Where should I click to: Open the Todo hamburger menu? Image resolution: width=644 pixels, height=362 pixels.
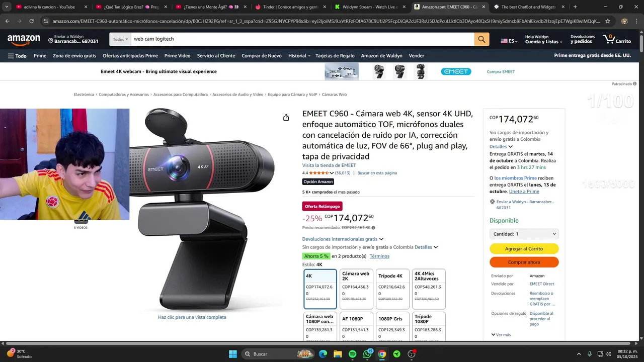[17, 56]
